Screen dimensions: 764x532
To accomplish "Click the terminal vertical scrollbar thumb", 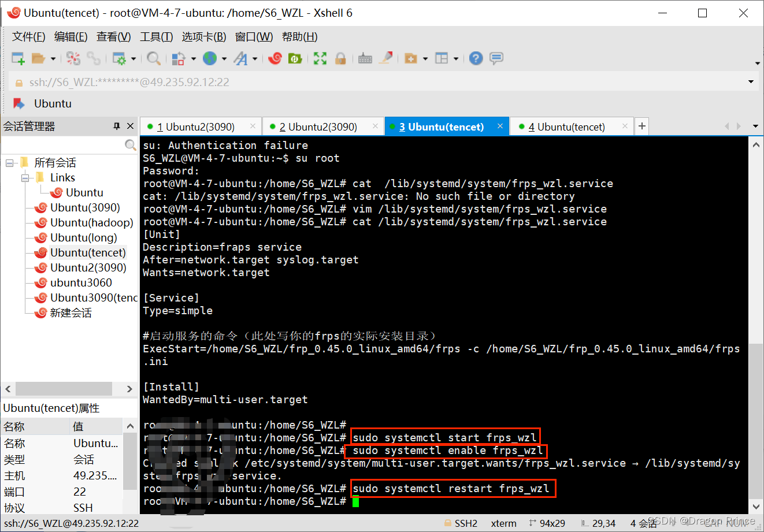I will click(x=756, y=421).
